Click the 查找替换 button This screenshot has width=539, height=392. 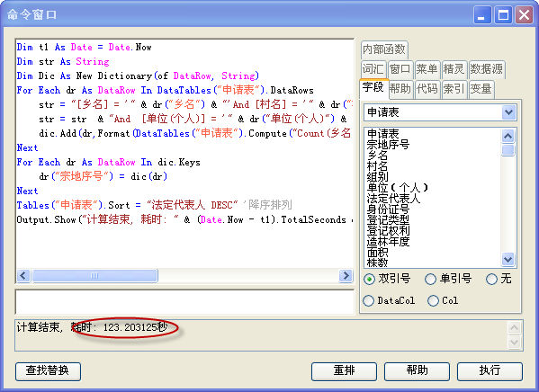tap(48, 371)
